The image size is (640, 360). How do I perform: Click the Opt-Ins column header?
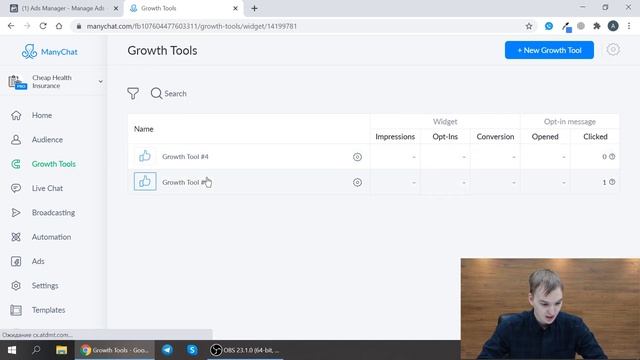click(445, 137)
